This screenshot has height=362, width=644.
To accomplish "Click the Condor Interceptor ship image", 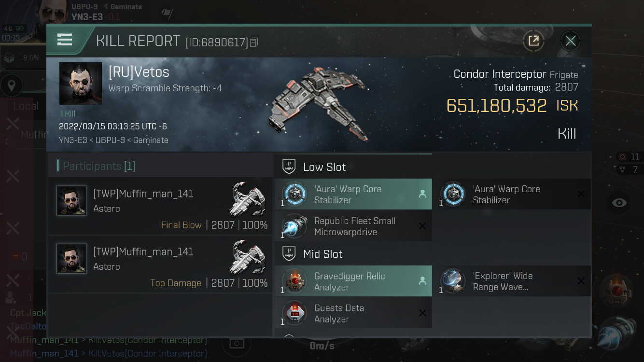I will [319, 102].
